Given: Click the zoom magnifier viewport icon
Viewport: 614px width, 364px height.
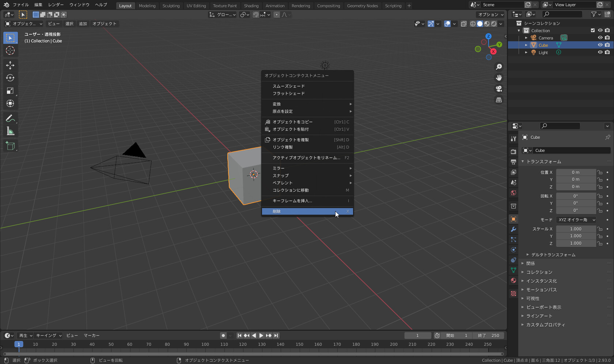Looking at the screenshot, I should coord(499,67).
